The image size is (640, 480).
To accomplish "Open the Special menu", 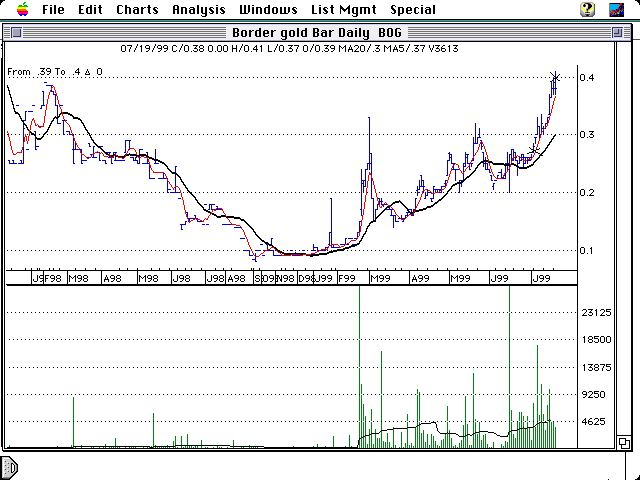I will [x=412, y=9].
